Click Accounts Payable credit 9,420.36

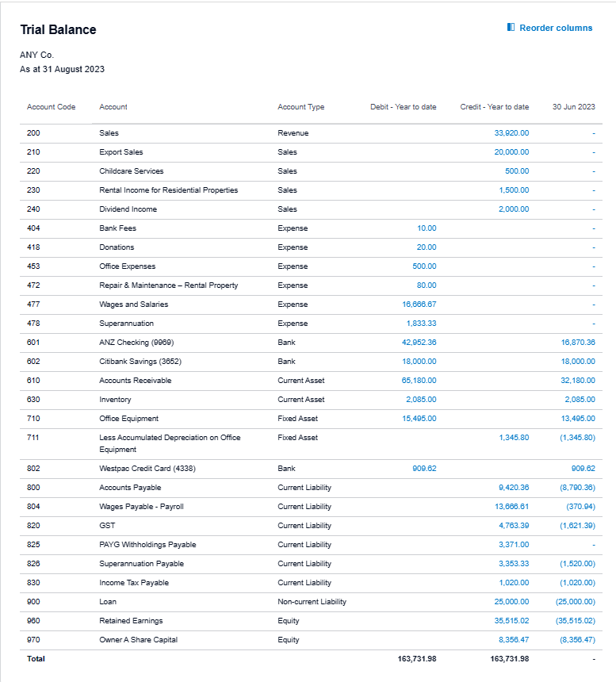[x=514, y=488]
